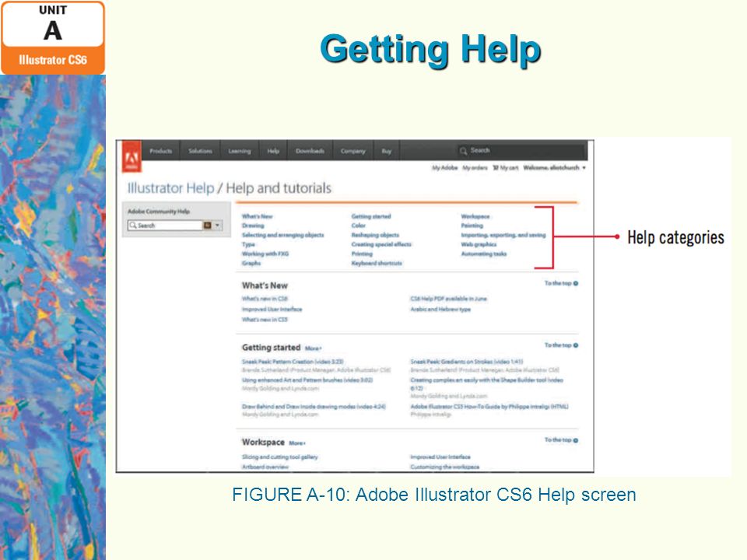Image resolution: width=747 pixels, height=560 pixels.
Task: Open Slicing and cutting tool gallery link
Action: tap(279, 457)
